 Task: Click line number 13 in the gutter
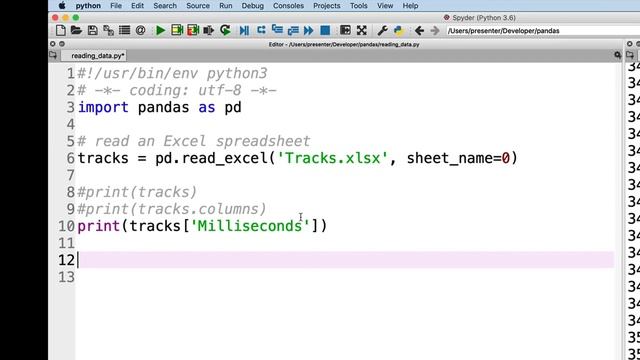point(66,278)
